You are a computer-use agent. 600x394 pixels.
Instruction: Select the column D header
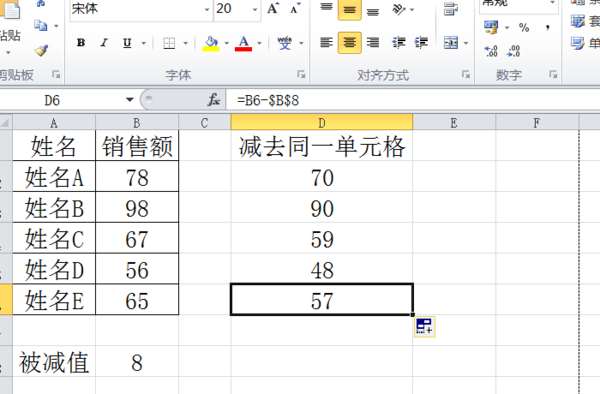322,122
